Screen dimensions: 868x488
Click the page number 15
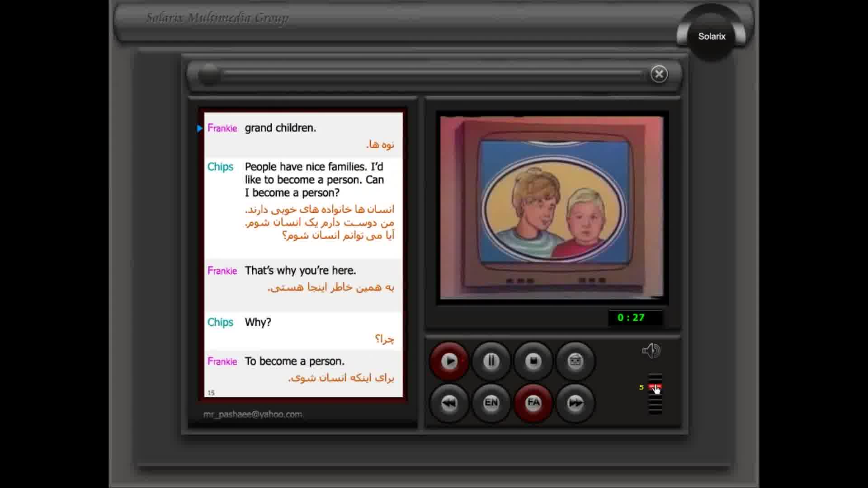click(x=211, y=393)
